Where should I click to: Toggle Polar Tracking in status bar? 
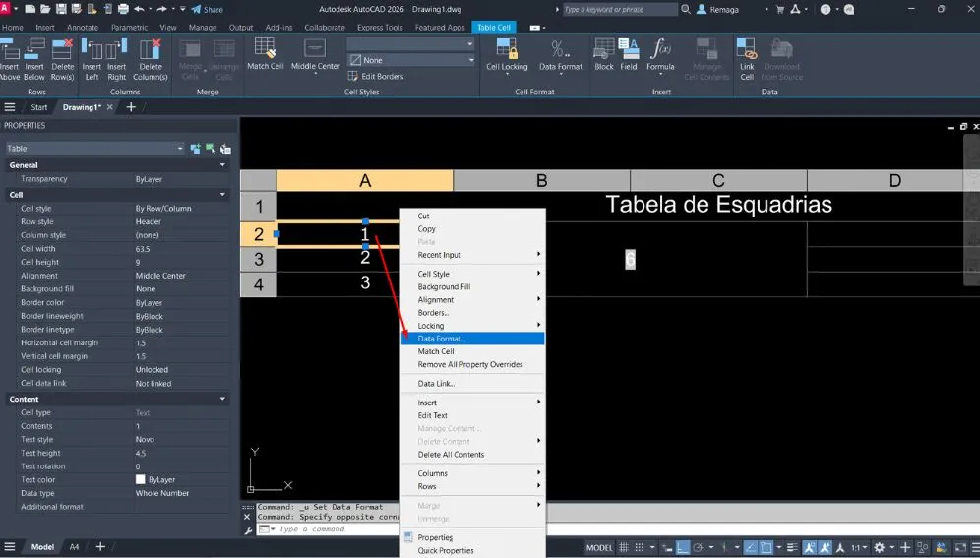coord(699,547)
